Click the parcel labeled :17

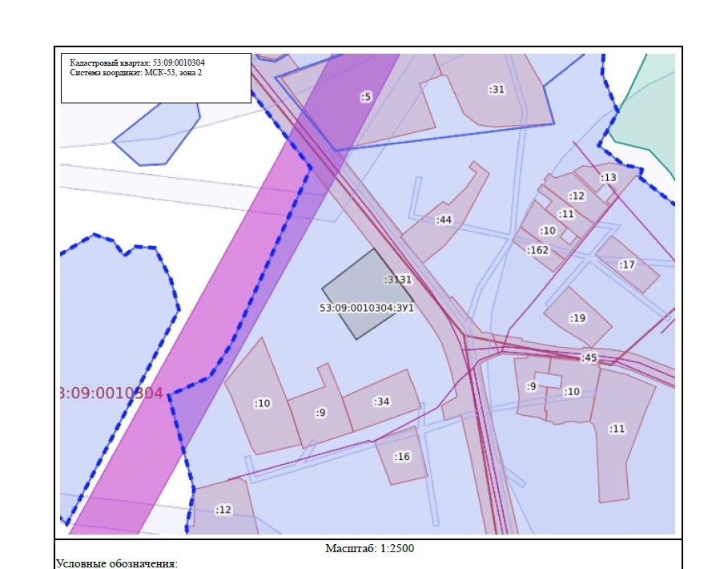click(627, 264)
